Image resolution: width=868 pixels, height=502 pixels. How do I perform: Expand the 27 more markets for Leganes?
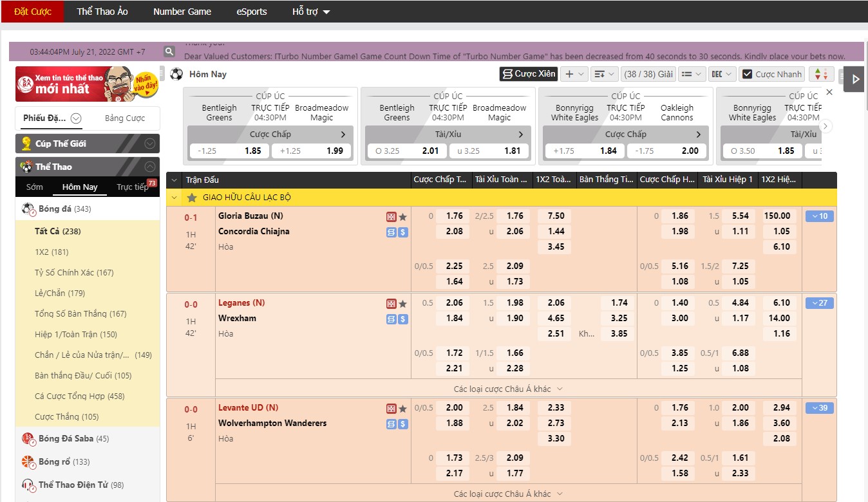click(820, 303)
